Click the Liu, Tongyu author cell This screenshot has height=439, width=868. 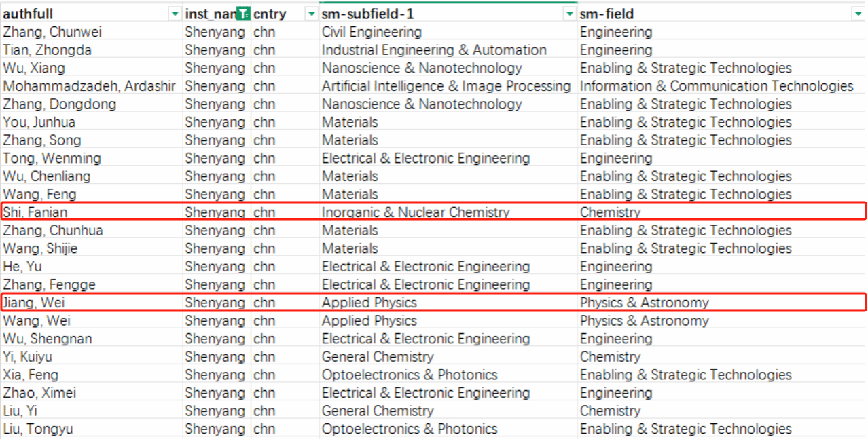[38, 429]
